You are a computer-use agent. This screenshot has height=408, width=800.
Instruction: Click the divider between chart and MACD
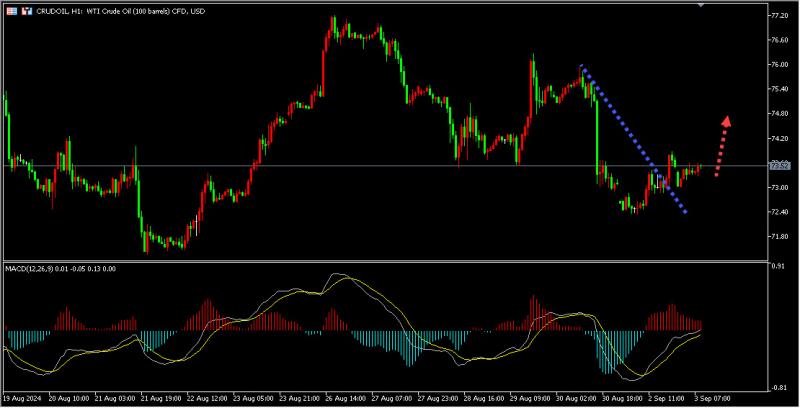385,261
